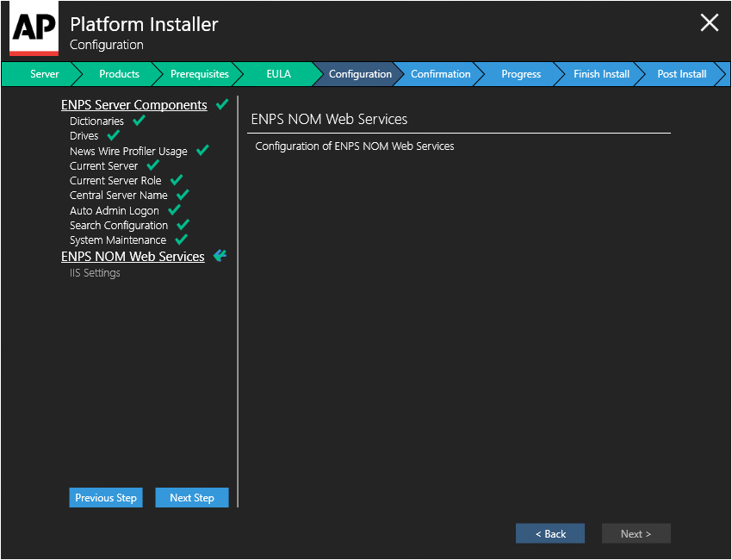Viewport: 732px width, 560px height.
Task: Click the checkmark beside ENPS Server Components
Action: (222, 104)
